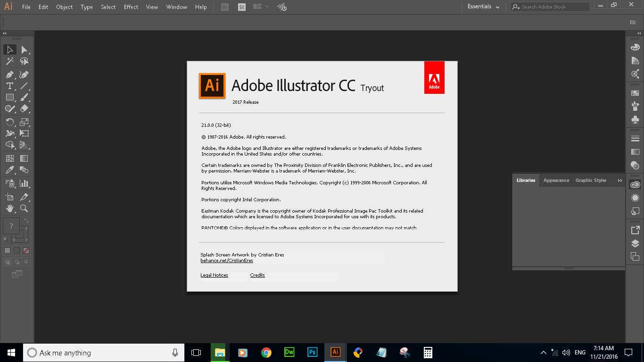Reset to default fill and stroke

click(x=5, y=239)
